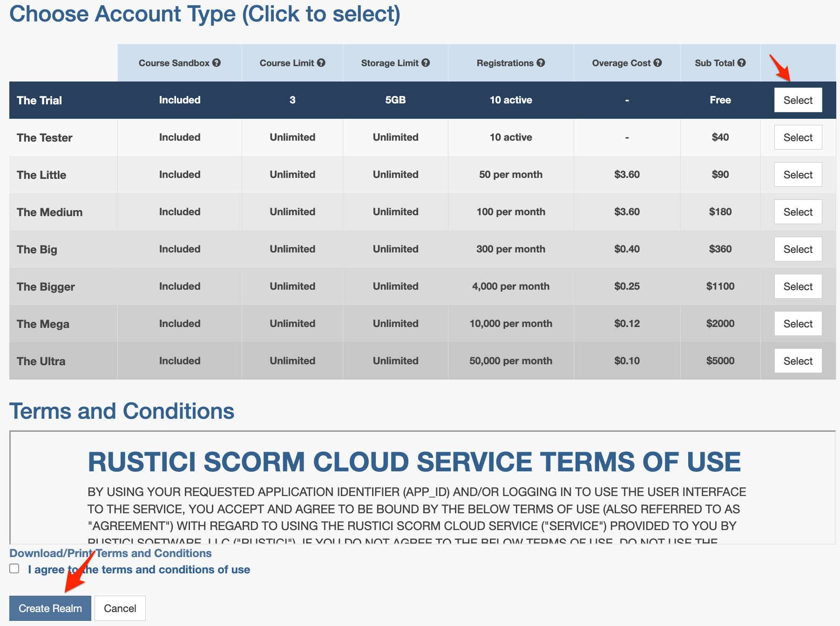Click the $180 sub total
The width and height of the screenshot is (840, 626).
(720, 212)
